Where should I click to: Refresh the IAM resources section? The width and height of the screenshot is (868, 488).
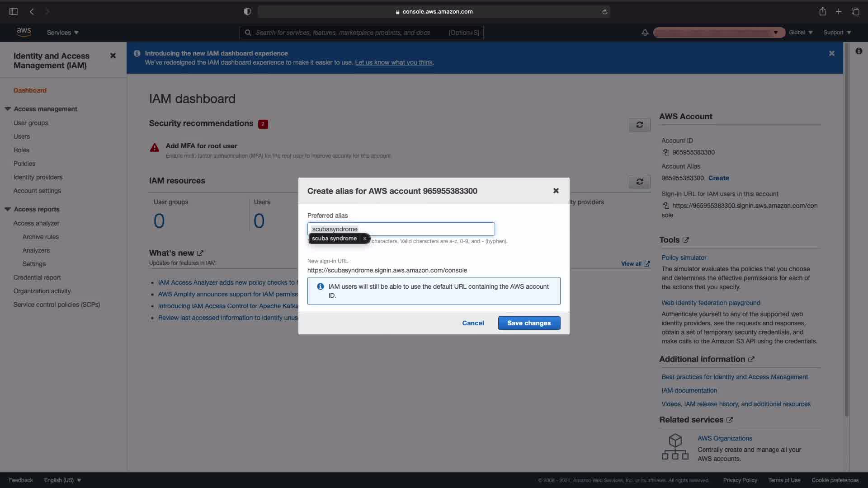(639, 182)
